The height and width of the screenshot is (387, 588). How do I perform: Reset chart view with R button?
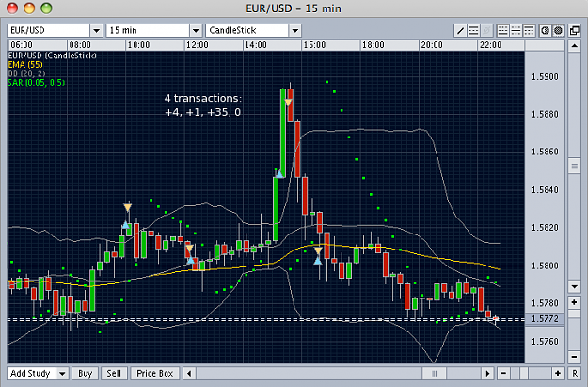575,374
